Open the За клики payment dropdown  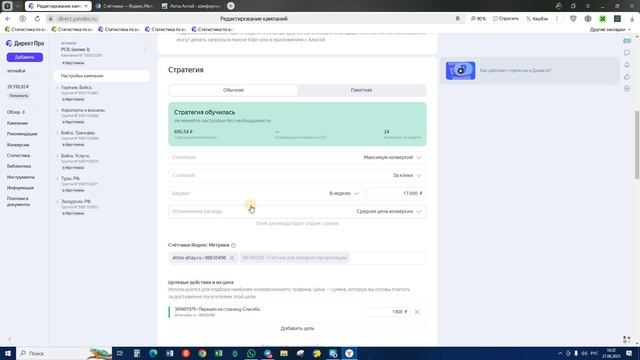point(297,175)
